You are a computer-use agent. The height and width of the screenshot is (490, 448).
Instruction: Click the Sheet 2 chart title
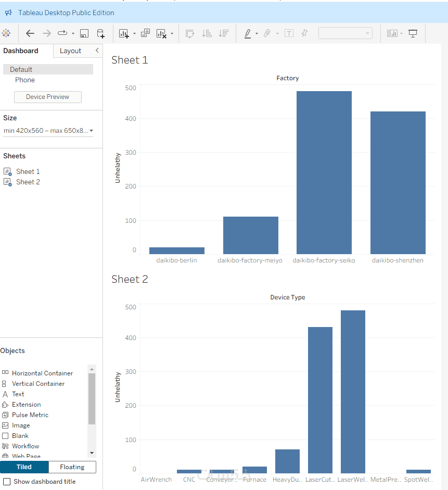click(130, 279)
